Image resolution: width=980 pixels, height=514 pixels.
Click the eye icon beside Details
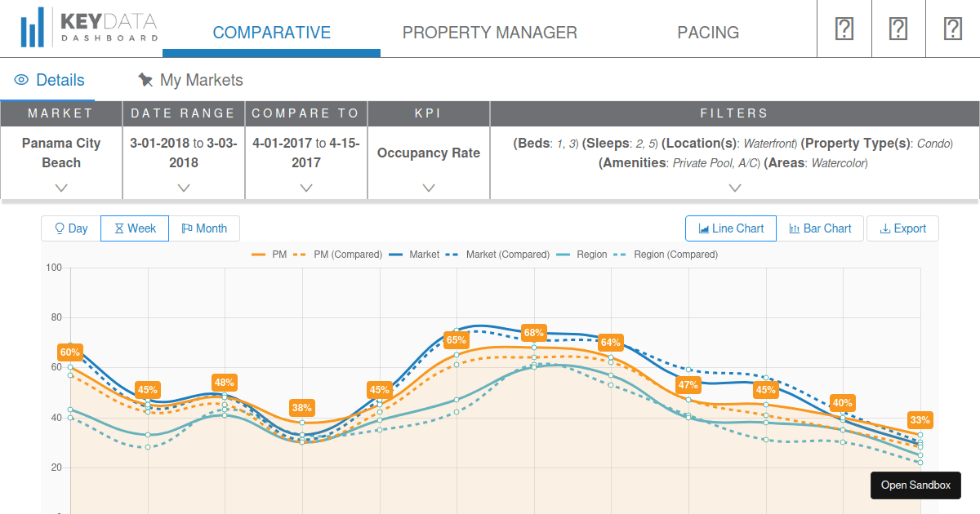[x=21, y=80]
